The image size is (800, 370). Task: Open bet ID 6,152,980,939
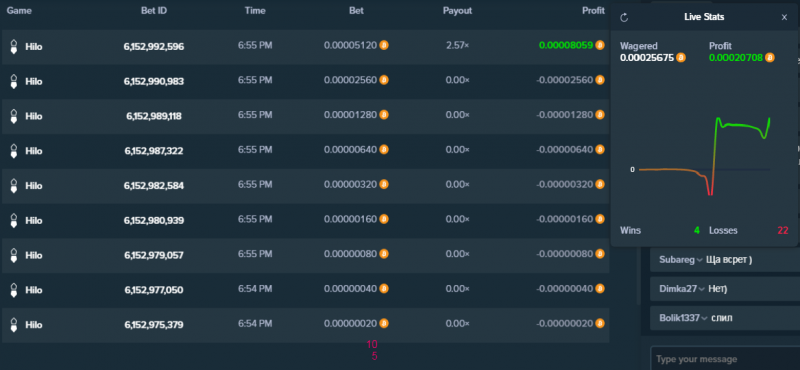tap(154, 220)
